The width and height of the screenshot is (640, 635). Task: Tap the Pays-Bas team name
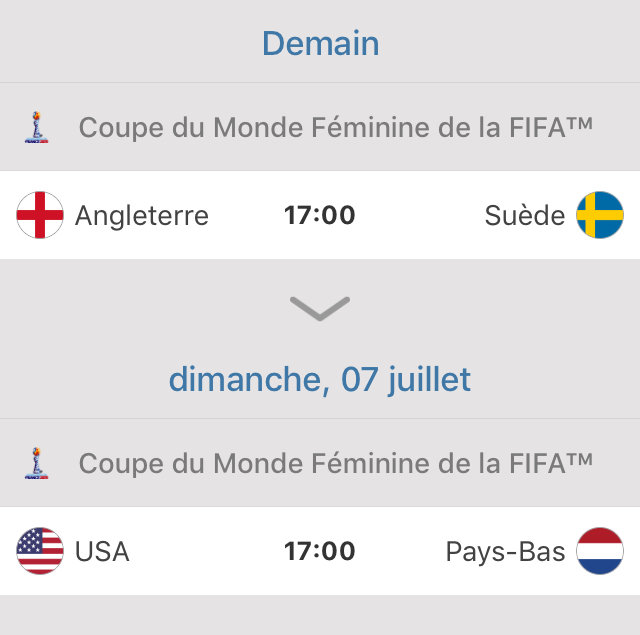coord(505,551)
